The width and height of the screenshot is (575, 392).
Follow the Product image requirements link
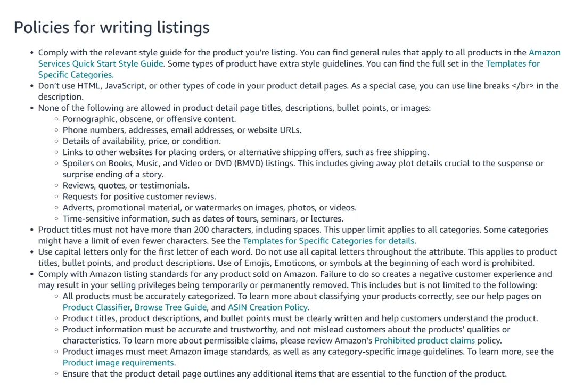tap(118, 362)
